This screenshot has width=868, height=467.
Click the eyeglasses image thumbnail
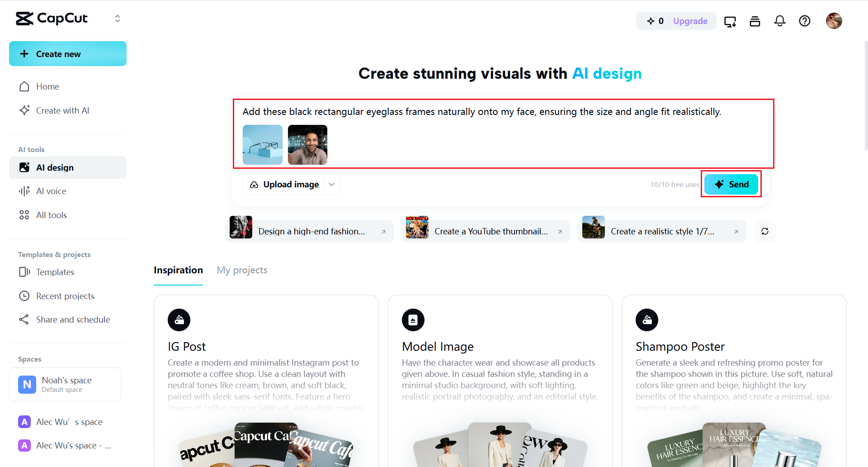[x=263, y=145]
